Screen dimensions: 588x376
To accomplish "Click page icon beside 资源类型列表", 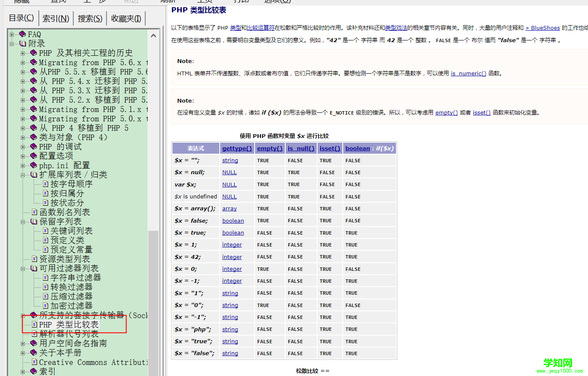I will pyautogui.click(x=35, y=259).
